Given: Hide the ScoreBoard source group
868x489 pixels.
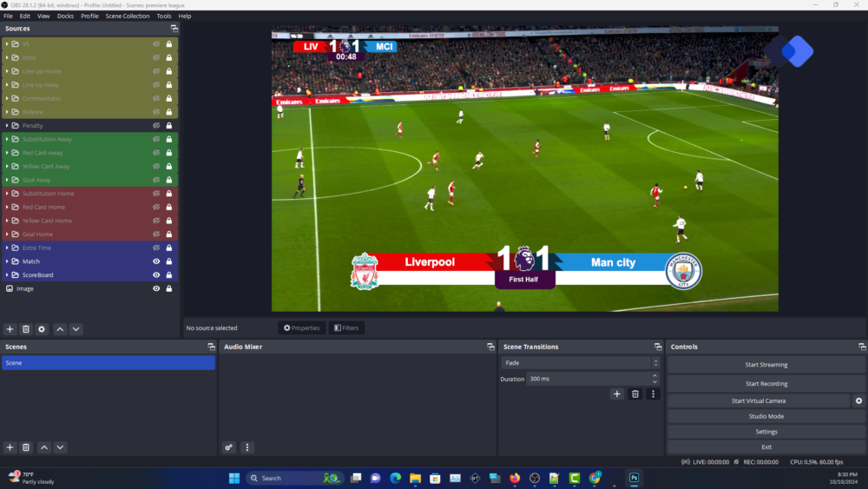Looking at the screenshot, I should [x=156, y=274].
